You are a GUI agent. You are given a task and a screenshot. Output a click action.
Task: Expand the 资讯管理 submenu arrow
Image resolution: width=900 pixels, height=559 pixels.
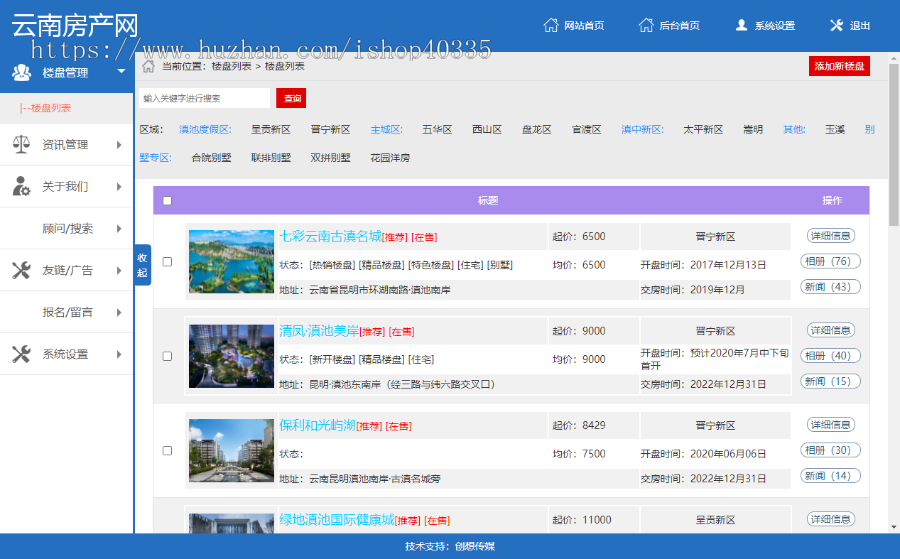click(x=119, y=145)
